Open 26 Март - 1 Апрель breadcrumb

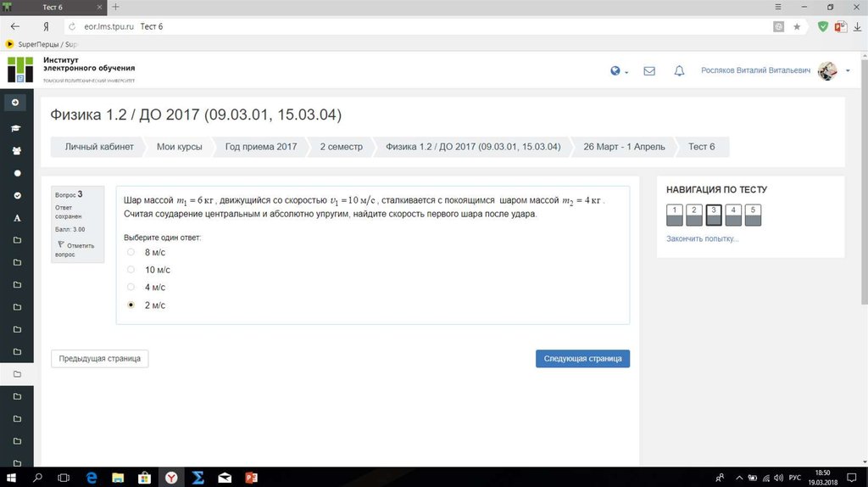624,147
